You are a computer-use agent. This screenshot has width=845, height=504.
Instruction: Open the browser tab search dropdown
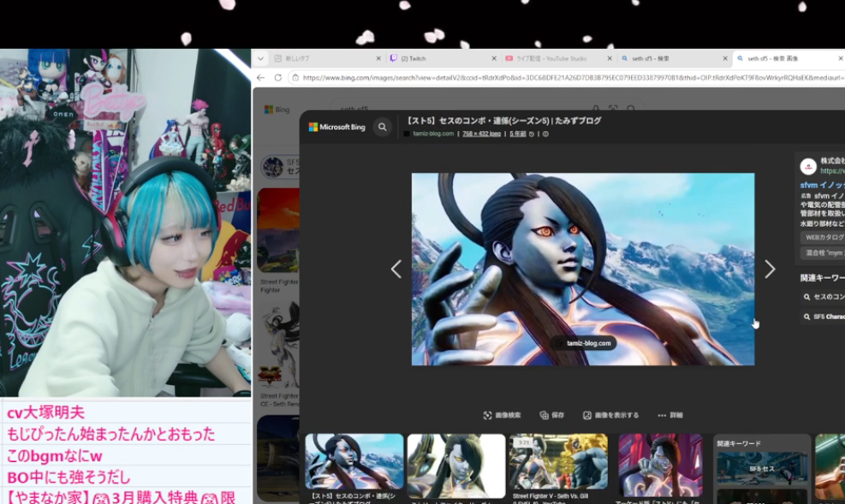click(261, 58)
